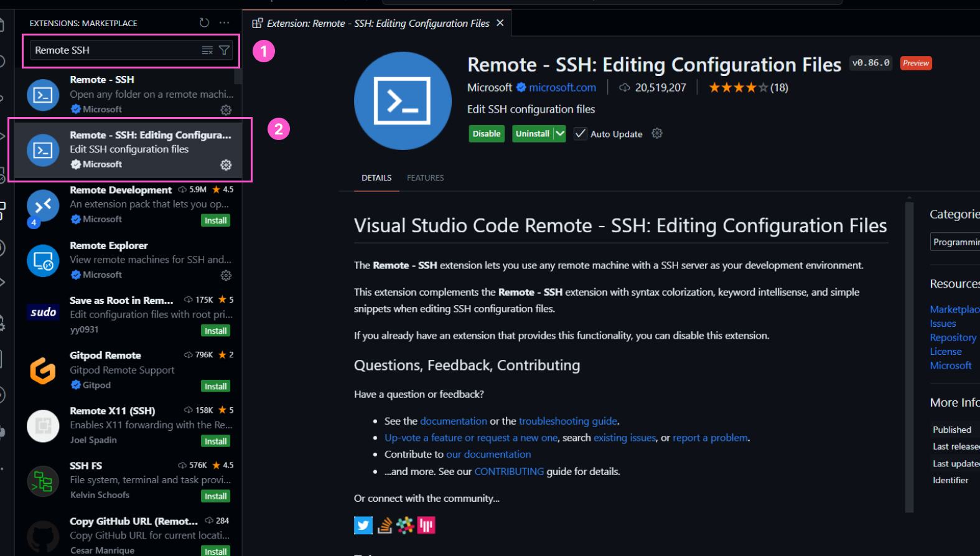Click the v0.86.0 version badge
The height and width of the screenshot is (556, 980).
(x=870, y=63)
